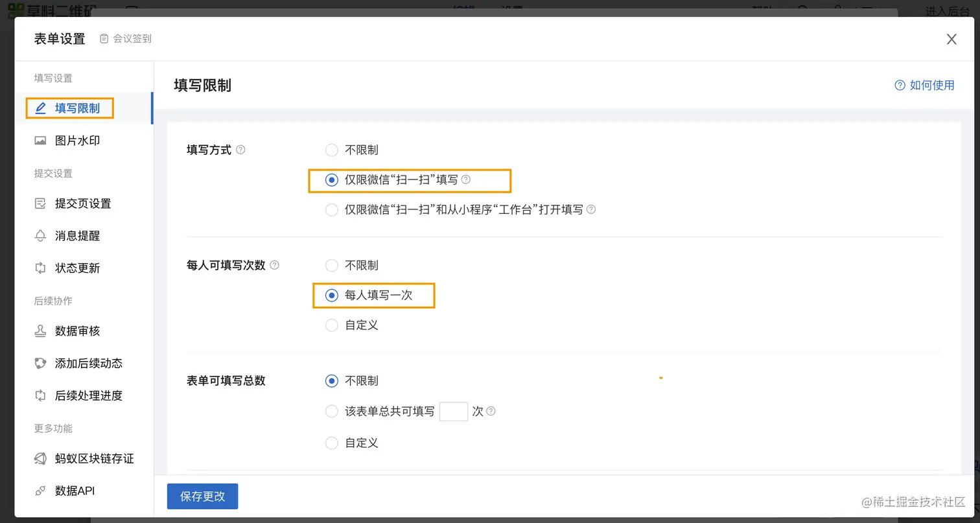Click help icon after “工作台”打开填写 option
Viewport: 980px width, 523px height.
(590, 209)
